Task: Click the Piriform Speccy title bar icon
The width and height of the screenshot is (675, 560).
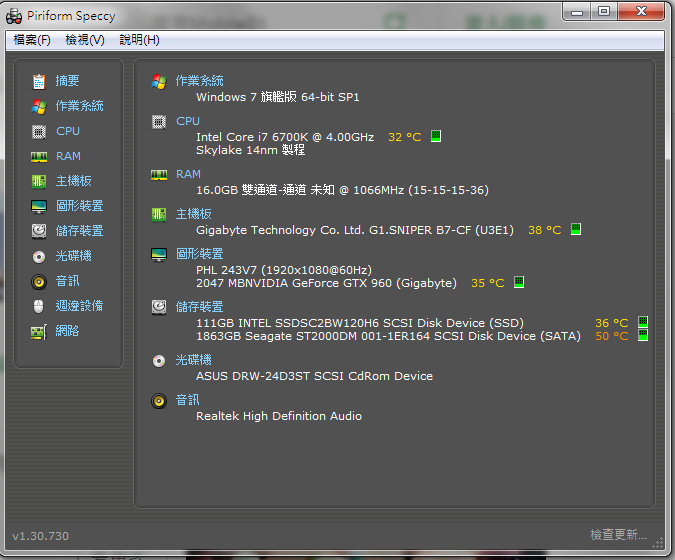Action: 14,16
